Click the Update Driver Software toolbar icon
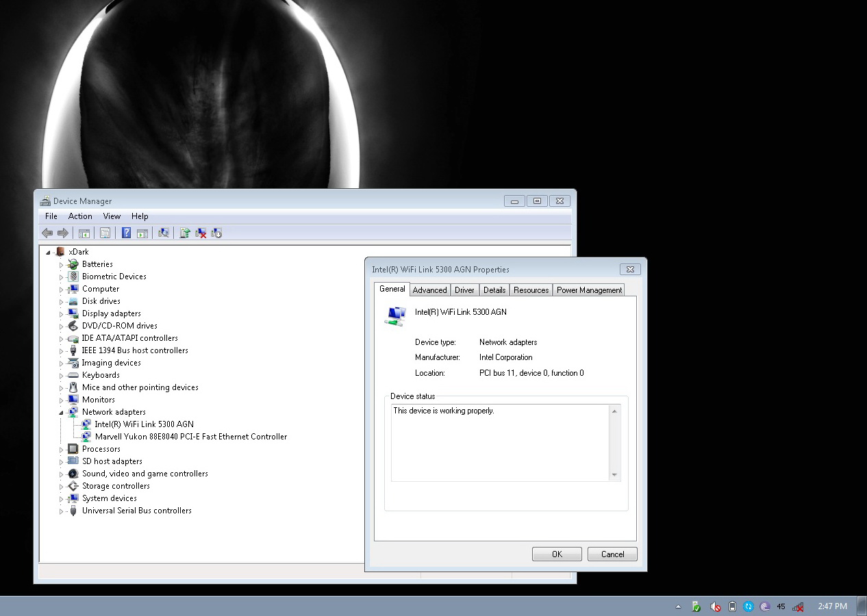The width and height of the screenshot is (867, 616). 184,233
